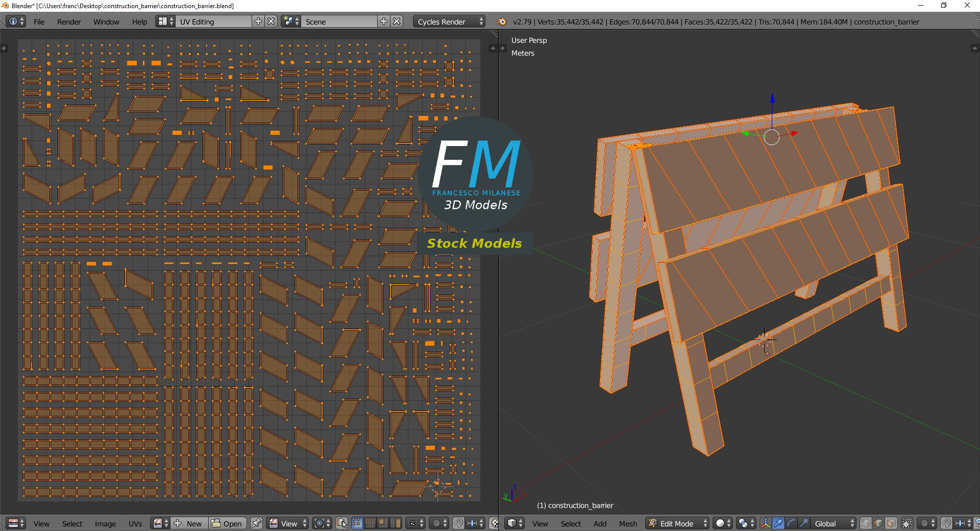The width and height of the screenshot is (980, 531).
Task: Open the Info editor type selector
Action: click(16, 21)
